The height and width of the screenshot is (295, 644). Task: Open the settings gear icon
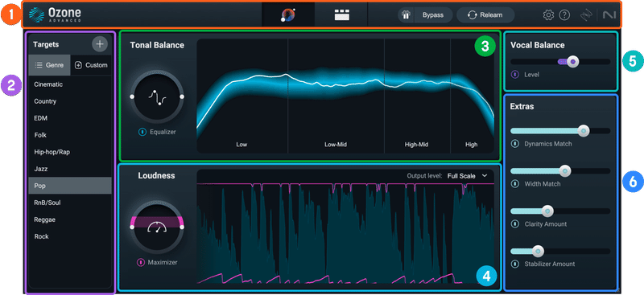(548, 15)
